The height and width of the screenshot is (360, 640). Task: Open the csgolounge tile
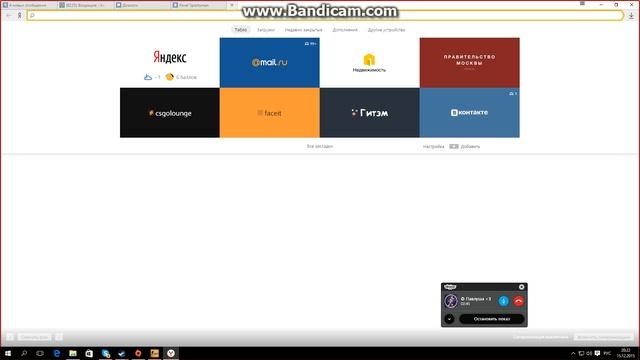coord(169,113)
